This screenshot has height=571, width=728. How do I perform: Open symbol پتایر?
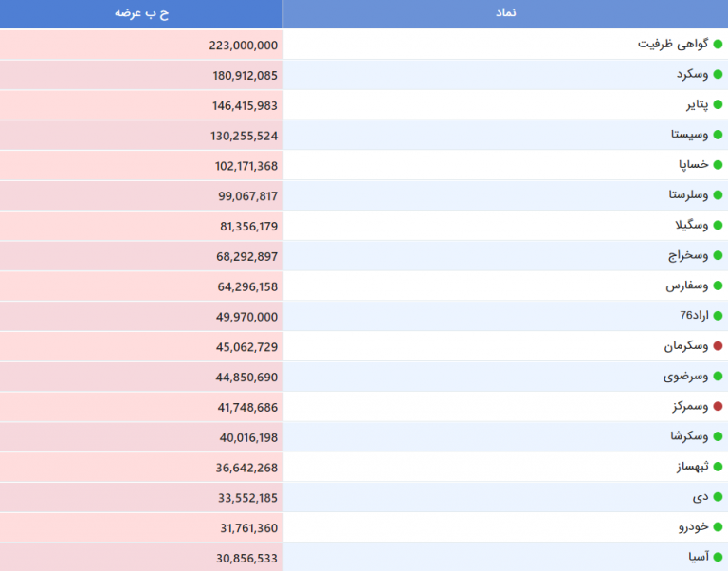click(x=698, y=105)
